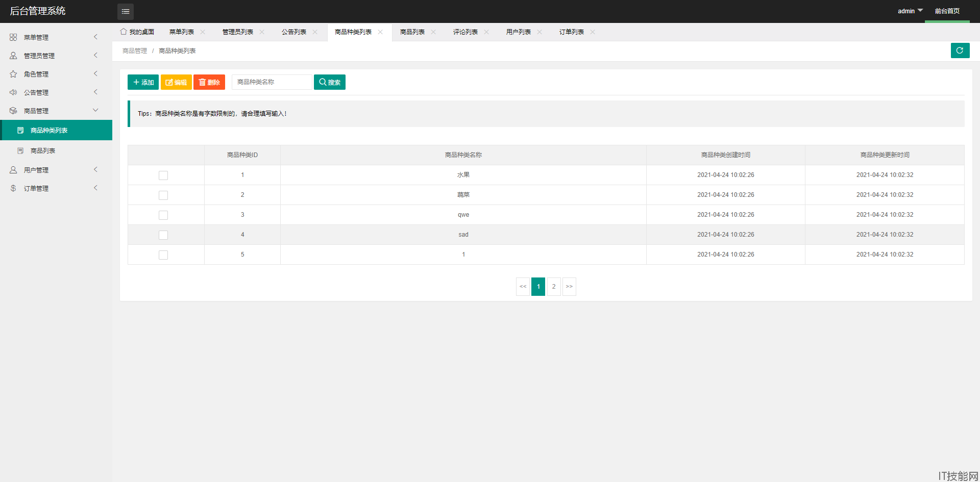Viewport: 980px width, 482px height.
Task: Click the next page >> button
Action: (569, 287)
